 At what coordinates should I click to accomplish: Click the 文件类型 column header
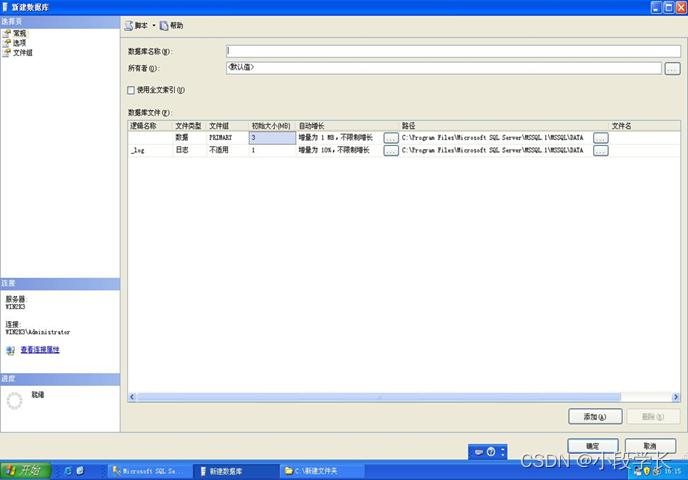pos(189,126)
